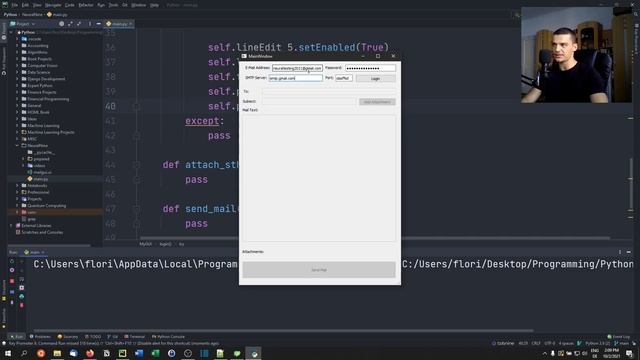Click the editor horizontal scrollbar

tap(376, 238)
